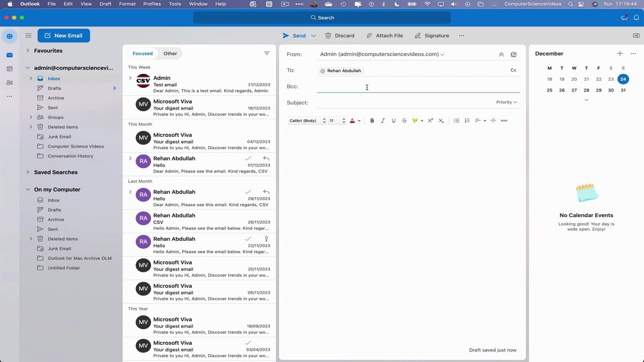Open the Send options dropdown arrow
Viewport: 644px width, 362px height.
point(313,36)
